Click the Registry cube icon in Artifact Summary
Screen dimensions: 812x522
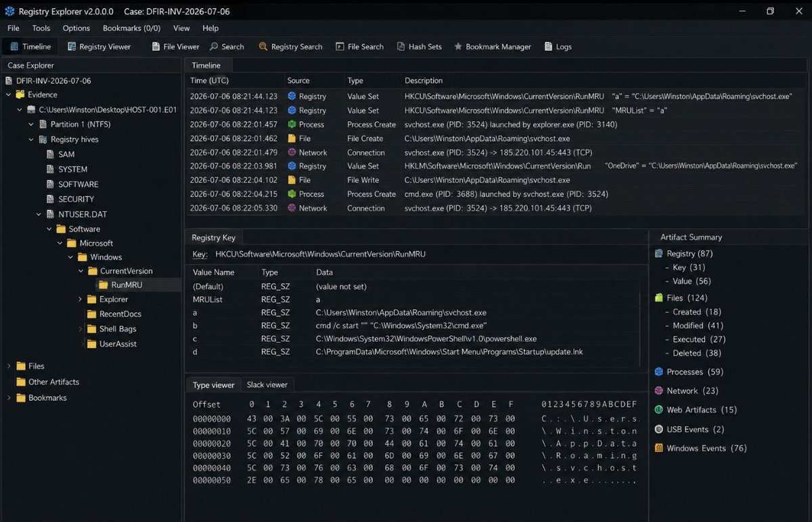[659, 253]
